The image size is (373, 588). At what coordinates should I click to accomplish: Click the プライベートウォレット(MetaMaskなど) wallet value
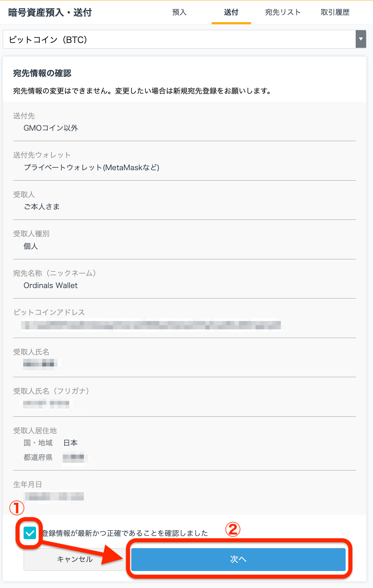pyautogui.click(x=91, y=167)
